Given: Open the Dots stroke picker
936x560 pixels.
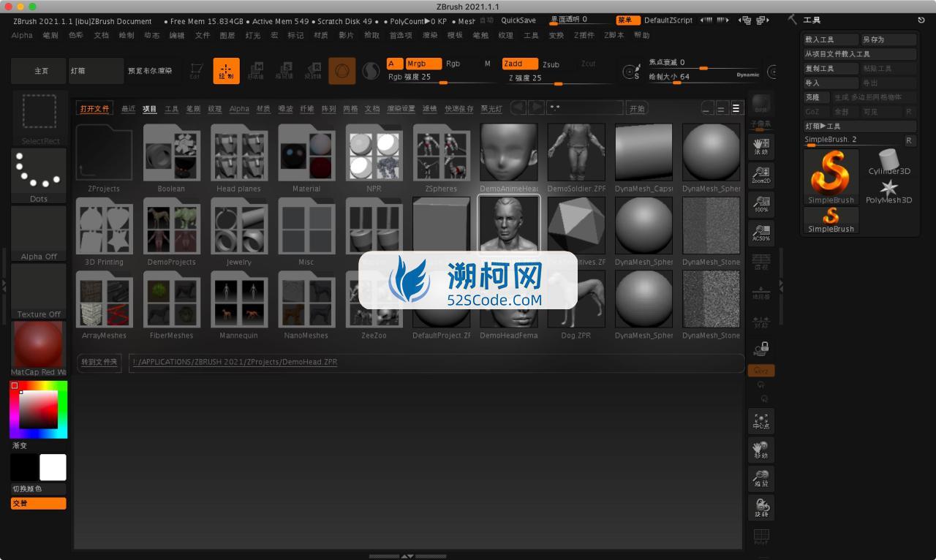Looking at the screenshot, I should 39,176.
